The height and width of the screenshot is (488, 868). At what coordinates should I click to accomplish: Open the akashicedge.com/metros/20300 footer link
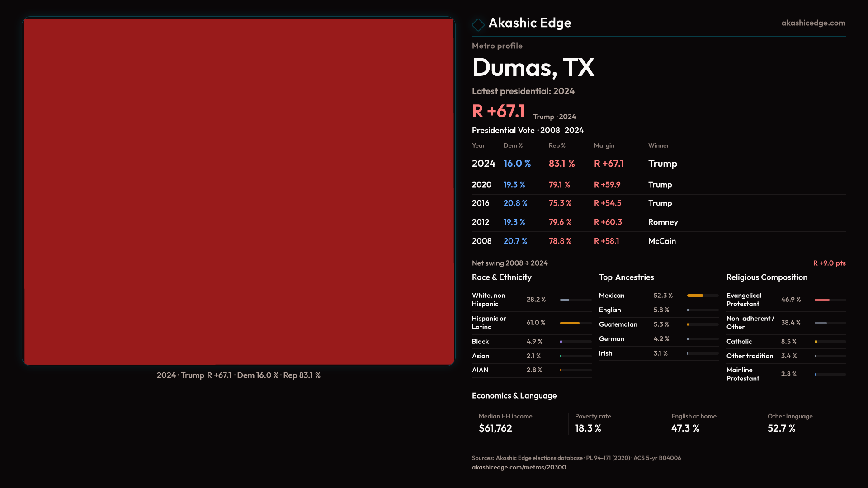(x=519, y=467)
